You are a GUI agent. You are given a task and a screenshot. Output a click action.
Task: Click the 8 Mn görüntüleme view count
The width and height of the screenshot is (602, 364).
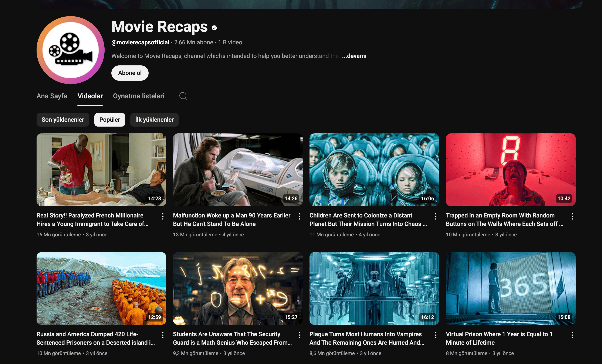pyautogui.click(x=466, y=353)
